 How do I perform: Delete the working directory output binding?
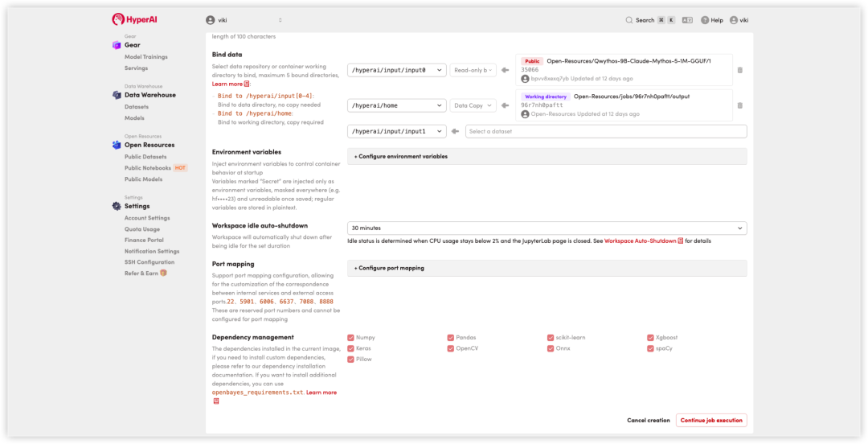(x=740, y=105)
